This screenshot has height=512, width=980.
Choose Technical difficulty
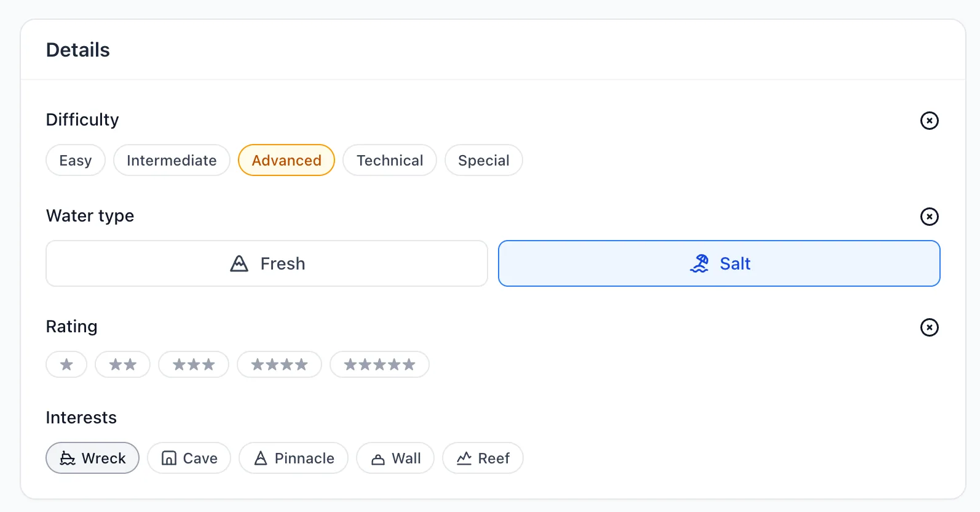(390, 160)
